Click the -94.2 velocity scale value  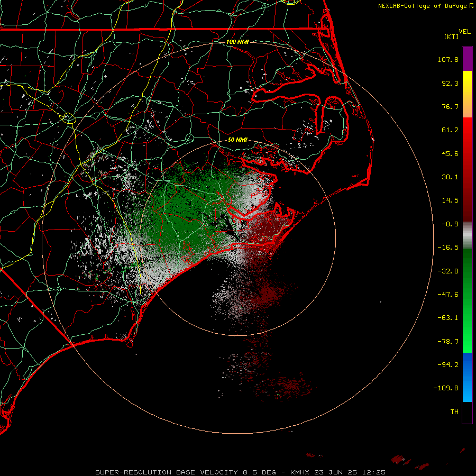[448, 364]
